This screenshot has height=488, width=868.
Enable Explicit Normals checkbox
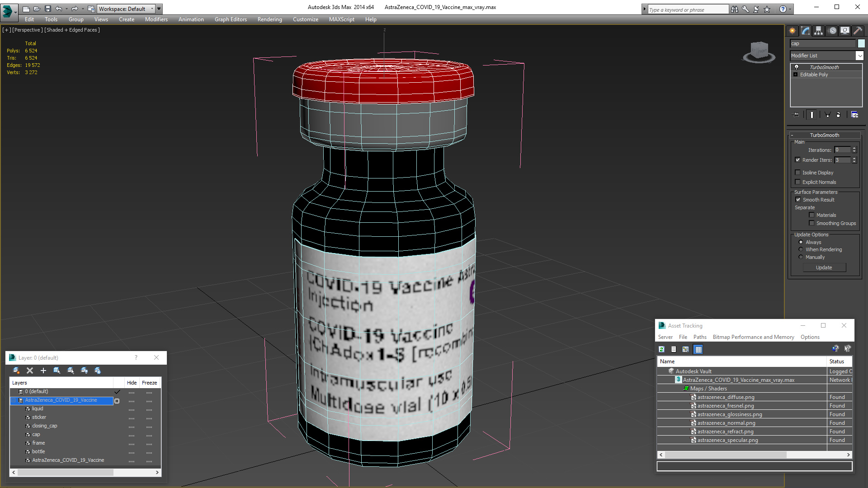797,182
